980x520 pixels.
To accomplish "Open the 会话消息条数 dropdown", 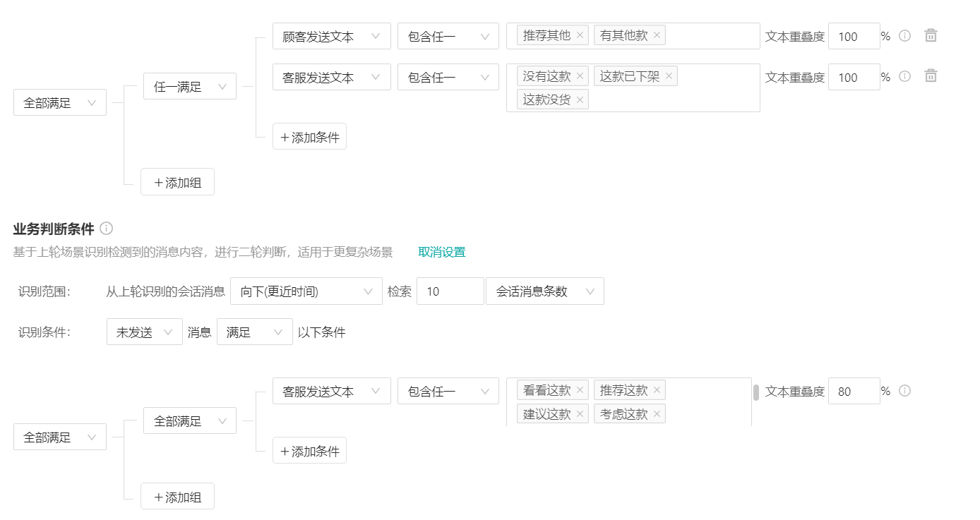I will pos(545,291).
